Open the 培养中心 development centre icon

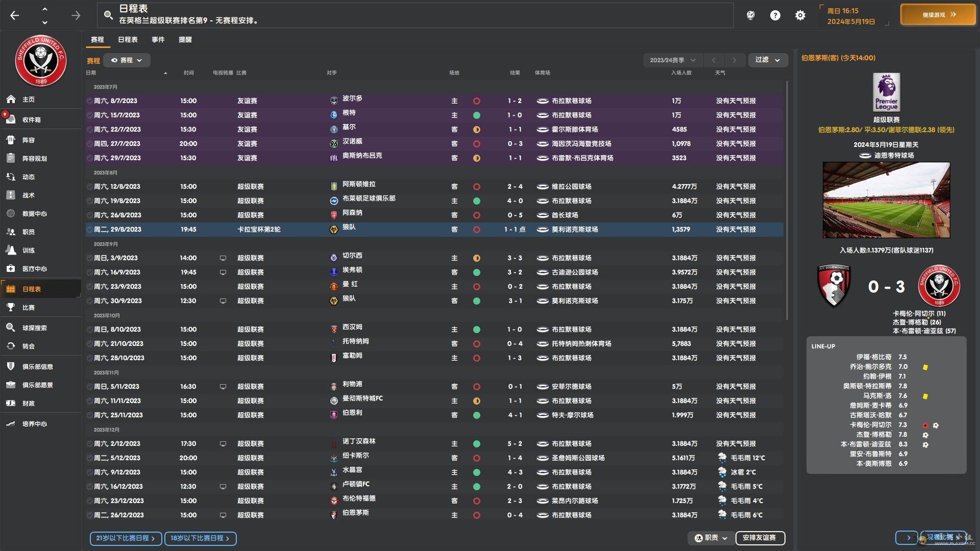pos(11,423)
